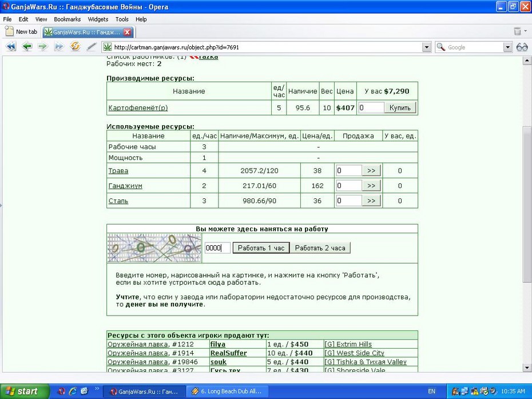Open the Bookmarks menu
This screenshot has width=532, height=399.
(67, 19)
